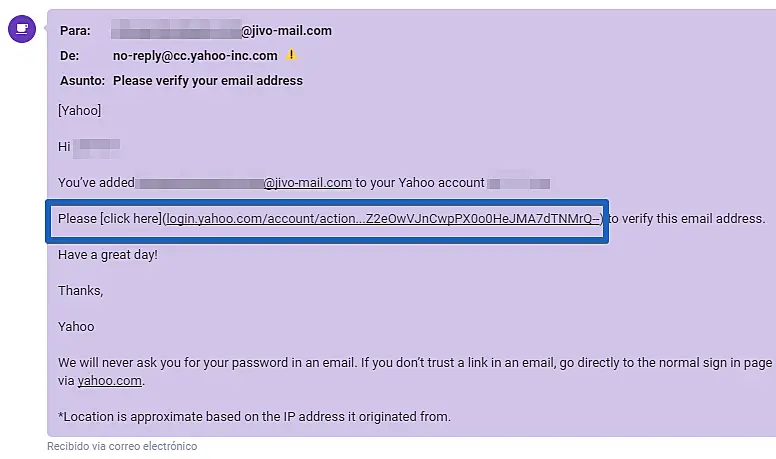The width and height of the screenshot is (776, 459).
Task: Click sender address no-reply@cc.yahoo-inc.com
Action: click(x=195, y=56)
